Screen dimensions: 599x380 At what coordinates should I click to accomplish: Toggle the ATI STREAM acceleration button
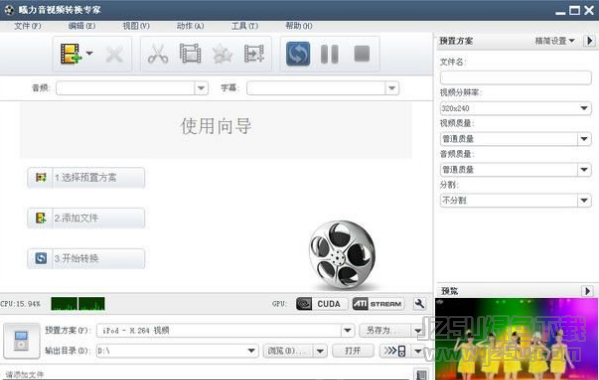point(378,304)
